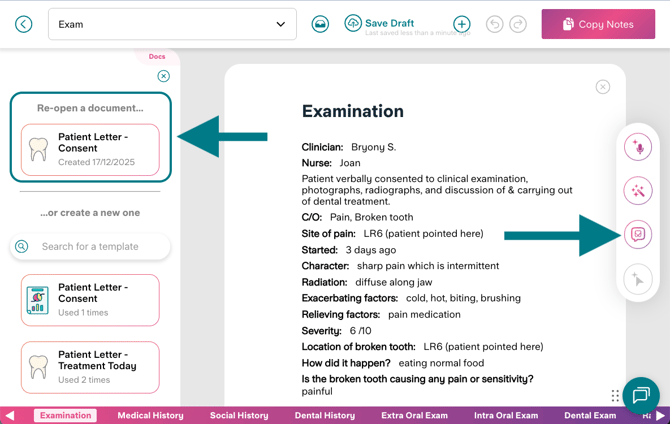Click the Search for a template field
Screen dimensions: 670x424
[x=90, y=246]
